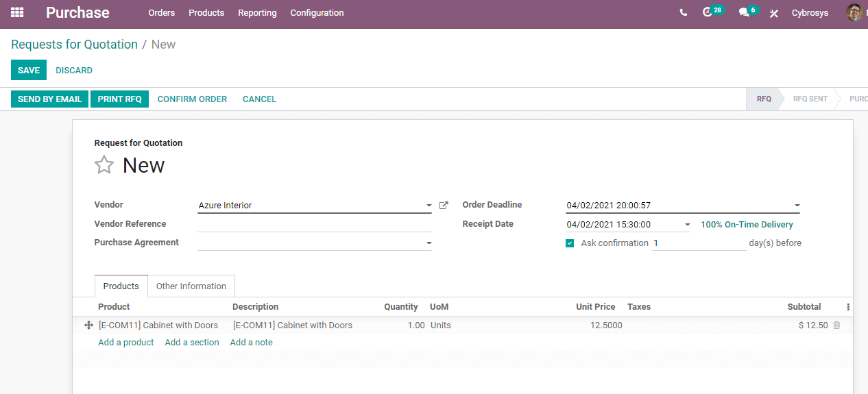Open the Products menu
The width and height of the screenshot is (868, 394).
pyautogui.click(x=206, y=13)
